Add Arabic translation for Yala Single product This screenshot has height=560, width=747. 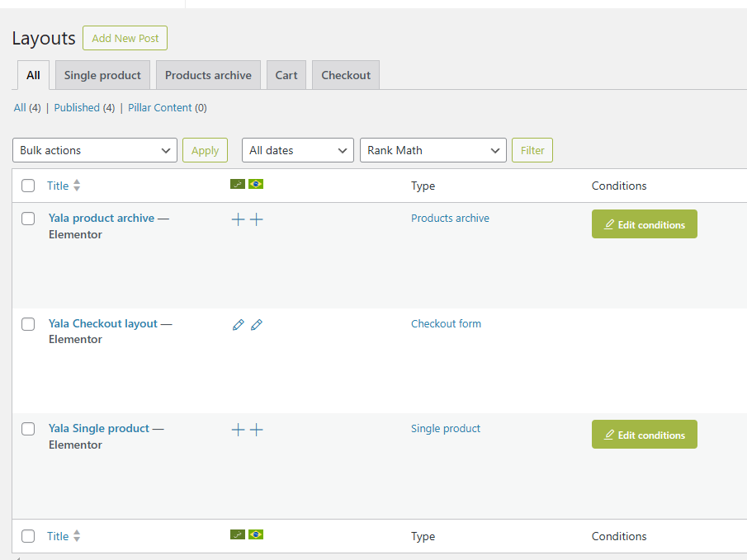tap(238, 430)
